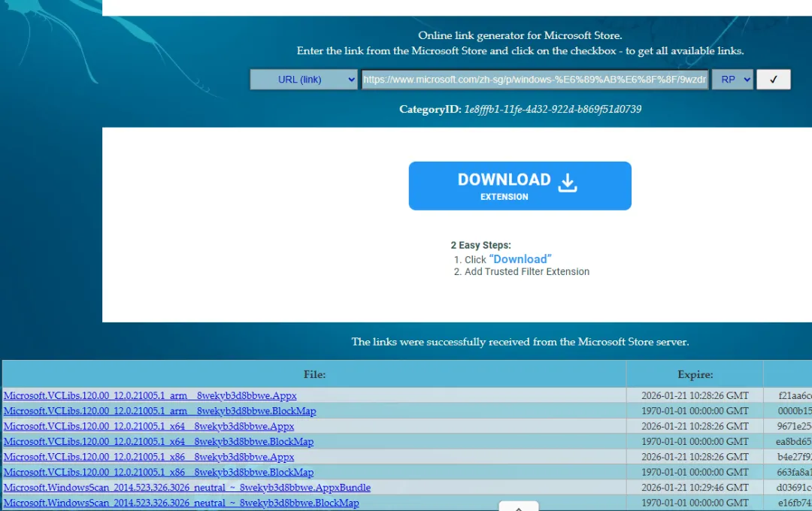This screenshot has height=511, width=812.
Task: Click "Add Trusted Filter Extension" step text
Action: coord(526,272)
